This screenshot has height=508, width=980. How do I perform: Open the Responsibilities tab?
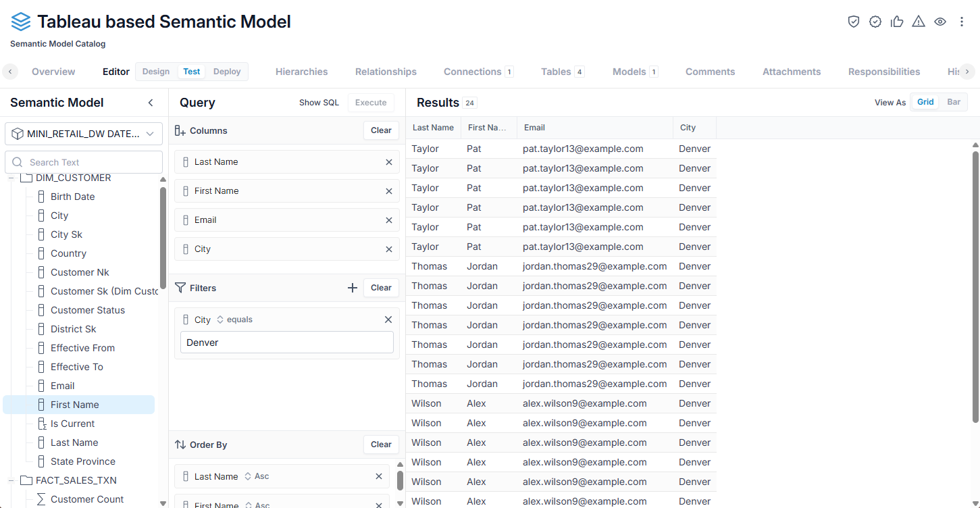(884, 72)
